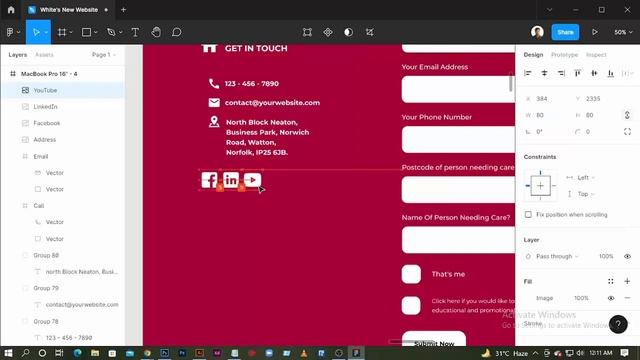The image size is (640, 360).
Task: Open a new tab with plus
Action: (123, 10)
